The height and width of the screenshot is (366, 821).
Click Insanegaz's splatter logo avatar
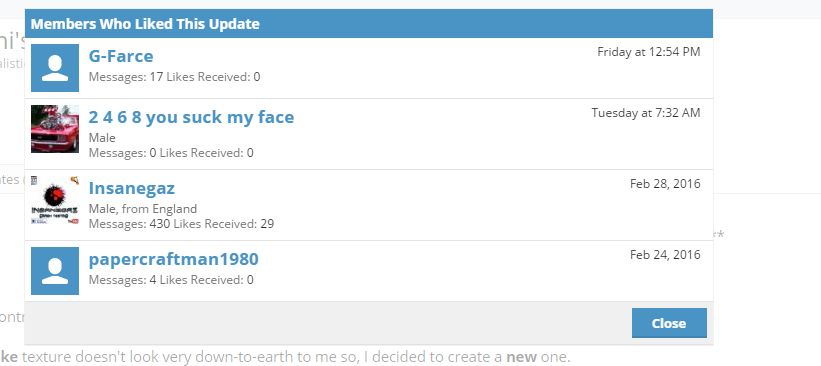55,200
